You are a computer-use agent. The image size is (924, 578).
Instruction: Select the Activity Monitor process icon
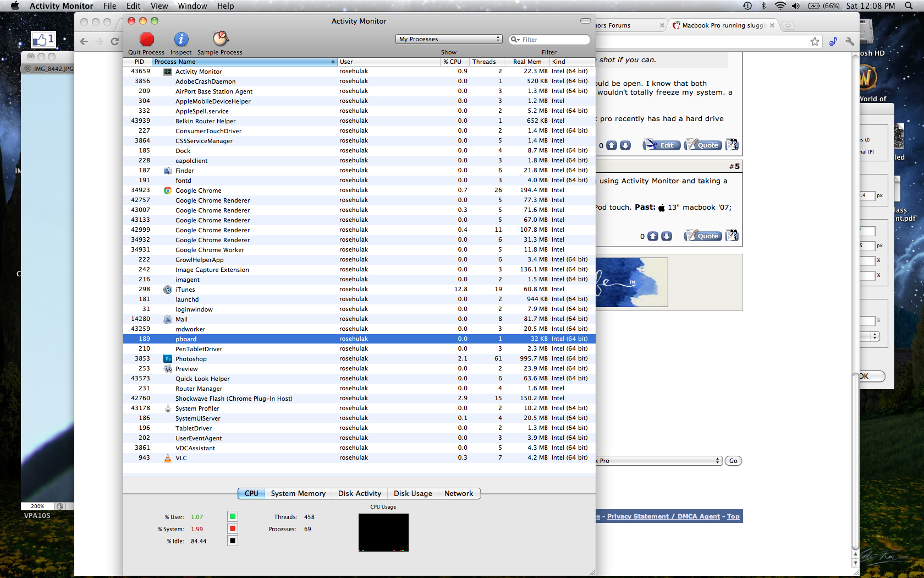[x=168, y=72]
